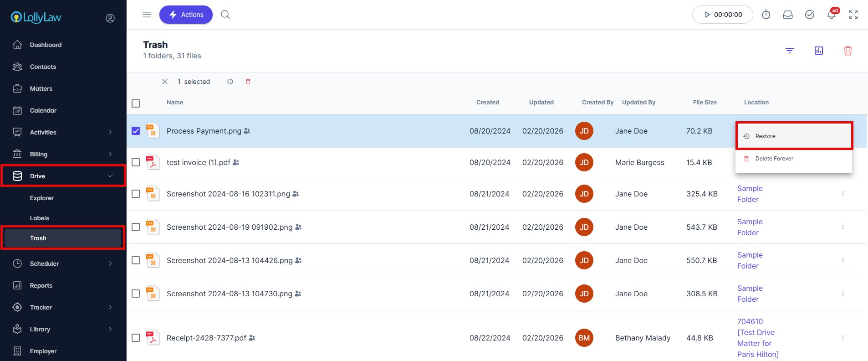The height and width of the screenshot is (361, 868).
Task: Click the BM avatar in Receipt-2428-7377.pdf row
Action: (x=584, y=338)
